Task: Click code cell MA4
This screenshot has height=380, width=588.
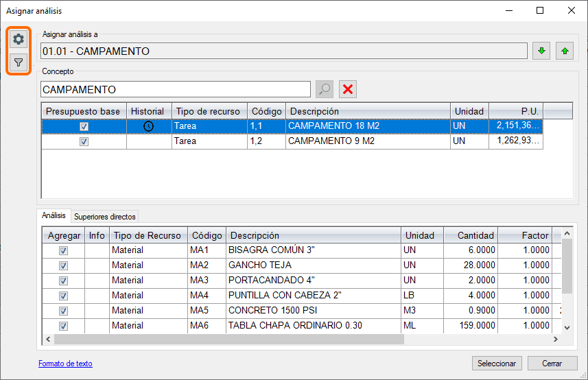Action: coord(207,296)
